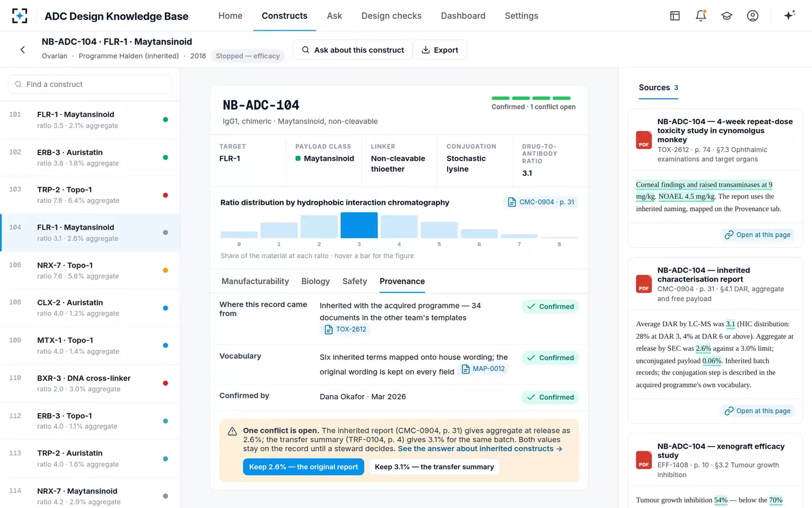812x508 pixels.
Task: Click the ADC Design Knowledge Base logo icon
Action: [20, 16]
